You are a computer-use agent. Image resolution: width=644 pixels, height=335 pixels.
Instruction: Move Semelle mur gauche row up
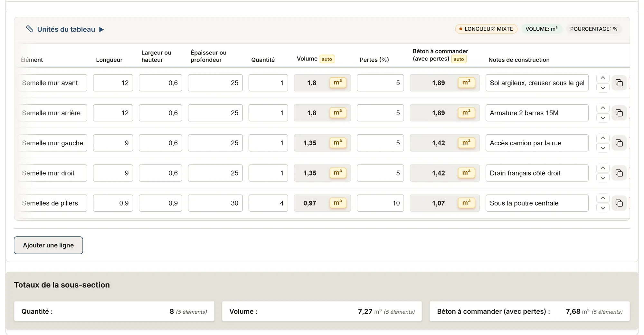pyautogui.click(x=603, y=138)
